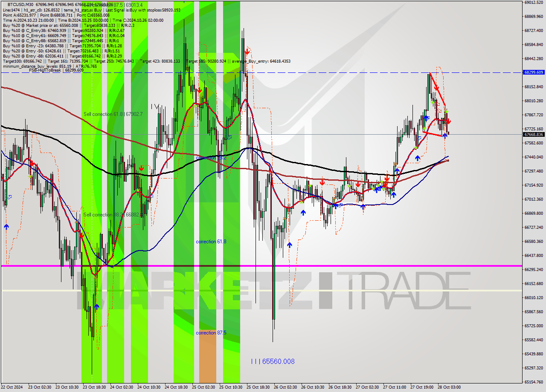Click the 'correction 38.2' label

(x=211, y=158)
